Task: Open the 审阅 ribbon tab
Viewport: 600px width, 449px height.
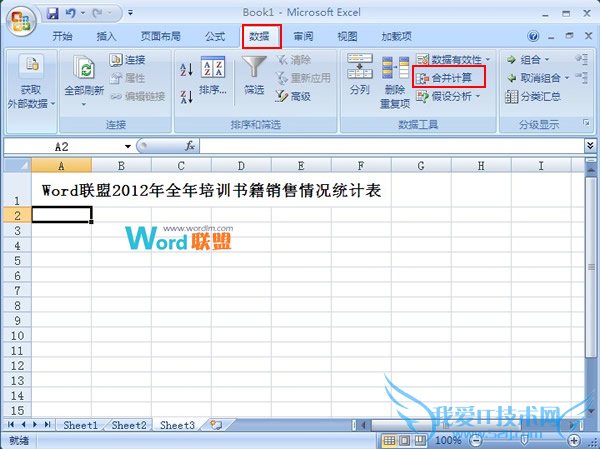Action: [x=303, y=36]
